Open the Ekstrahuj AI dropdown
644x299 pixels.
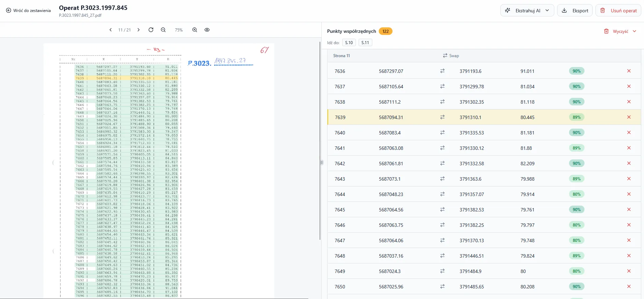coord(527,11)
